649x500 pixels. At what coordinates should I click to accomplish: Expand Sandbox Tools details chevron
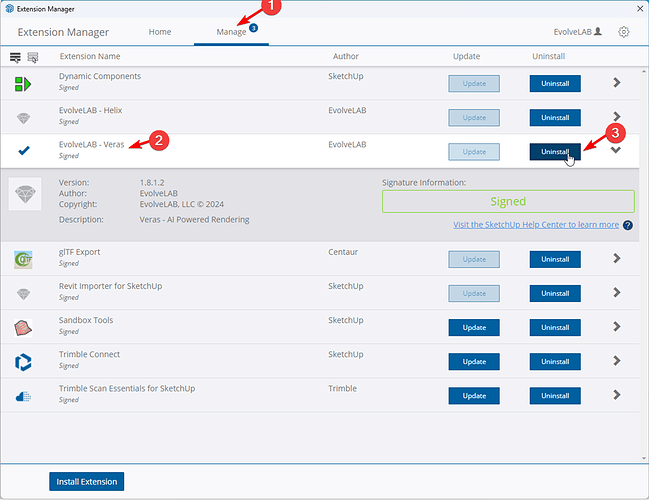click(616, 327)
